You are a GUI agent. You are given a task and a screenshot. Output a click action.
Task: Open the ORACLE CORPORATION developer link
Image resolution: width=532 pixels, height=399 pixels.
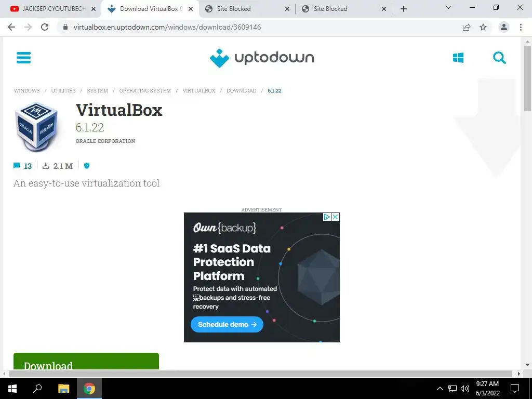click(x=105, y=141)
